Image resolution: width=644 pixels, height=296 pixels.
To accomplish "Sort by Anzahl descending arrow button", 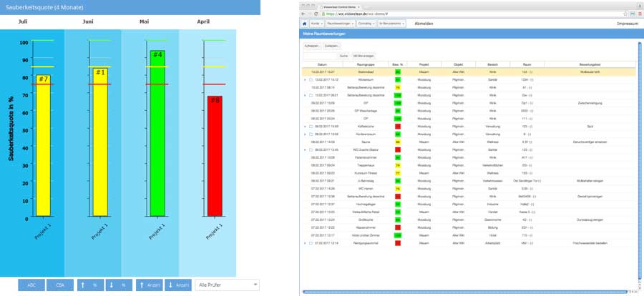I will (178, 285).
